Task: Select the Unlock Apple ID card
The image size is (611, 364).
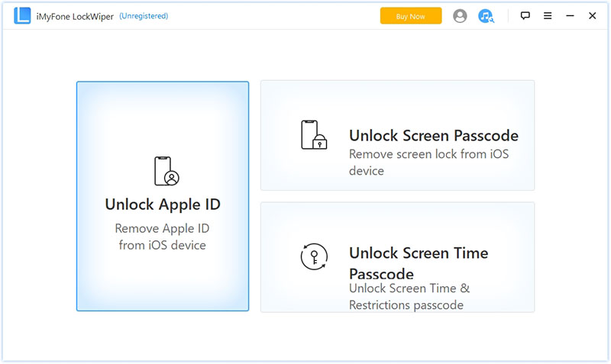Action: 163,196
